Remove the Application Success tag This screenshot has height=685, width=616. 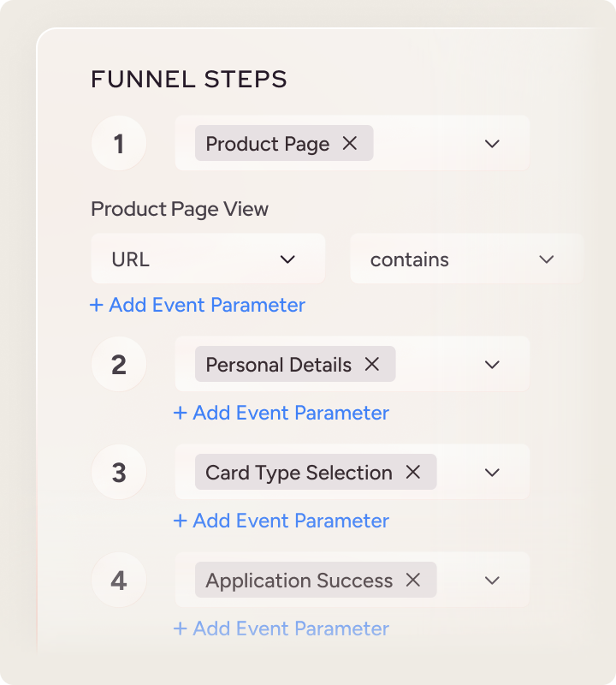[413, 581]
